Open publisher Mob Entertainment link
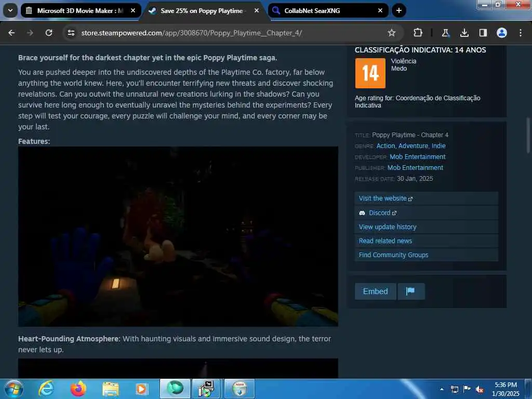Image resolution: width=532 pixels, height=399 pixels. click(415, 168)
